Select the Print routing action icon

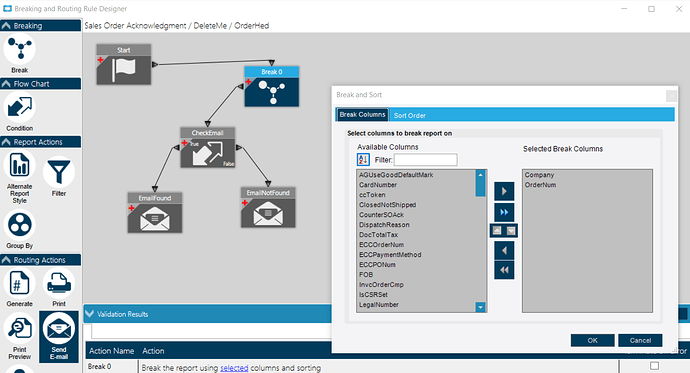pyautogui.click(x=59, y=283)
